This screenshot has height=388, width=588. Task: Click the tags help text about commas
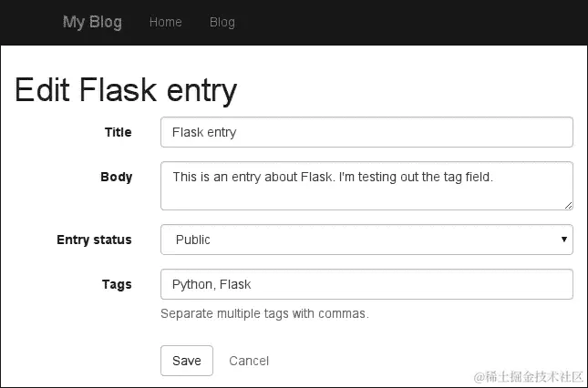click(x=264, y=314)
